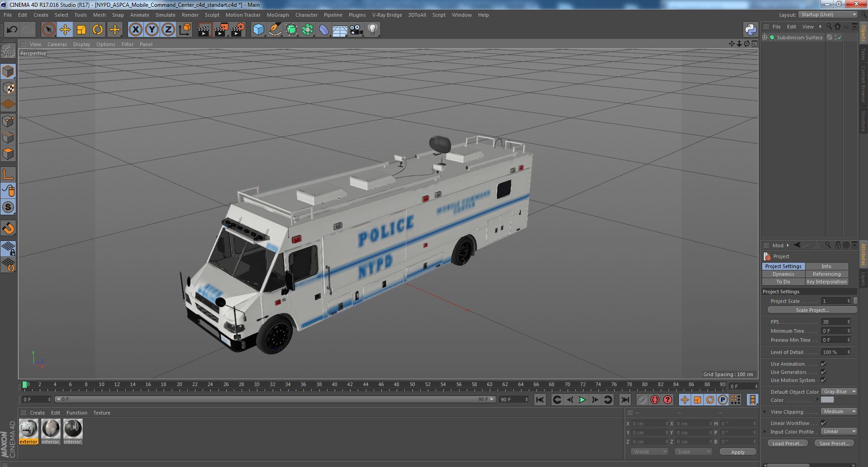Screen dimensions: 868x467
Task: Add a Subdivision Surface generator
Action: click(291, 30)
